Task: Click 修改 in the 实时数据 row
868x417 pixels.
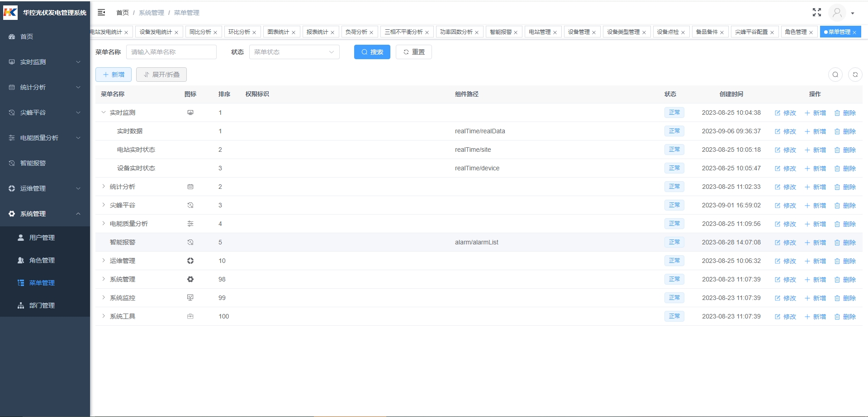Action: pyautogui.click(x=785, y=131)
